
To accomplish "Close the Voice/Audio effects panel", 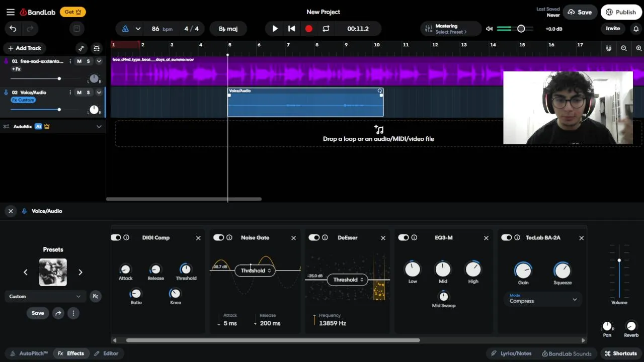I will tap(11, 211).
